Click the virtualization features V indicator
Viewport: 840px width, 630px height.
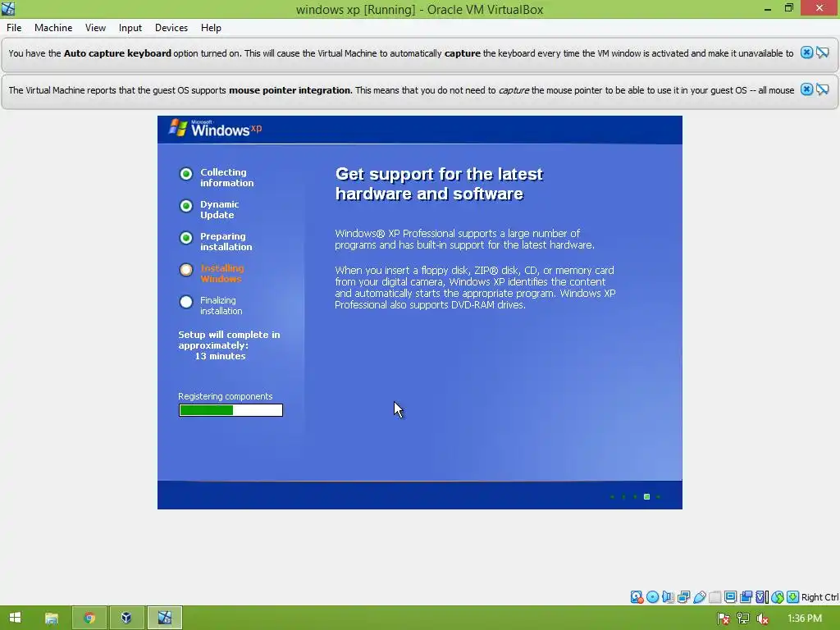(x=761, y=597)
